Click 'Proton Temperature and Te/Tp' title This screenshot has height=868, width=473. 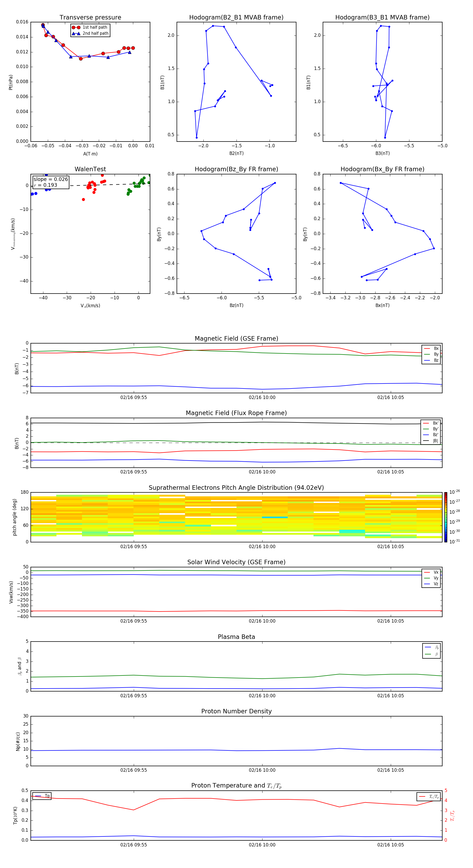click(x=236, y=785)
